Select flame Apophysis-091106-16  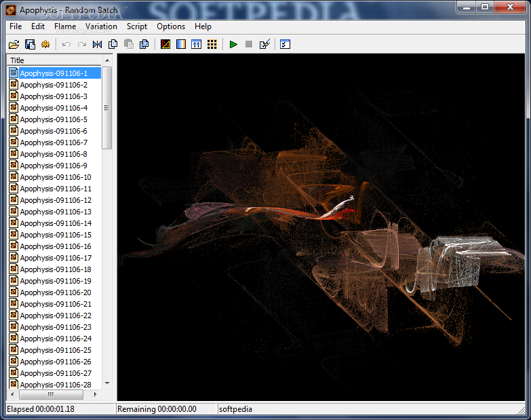[54, 246]
